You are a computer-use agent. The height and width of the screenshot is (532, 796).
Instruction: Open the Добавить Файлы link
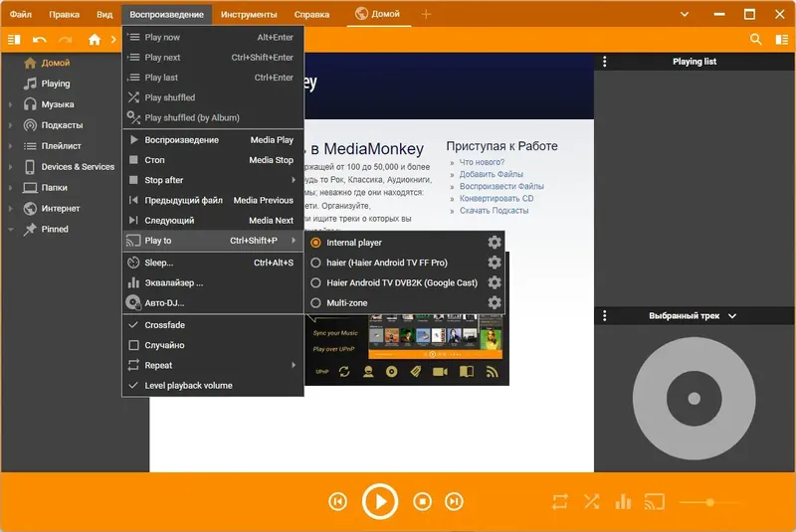click(491, 174)
